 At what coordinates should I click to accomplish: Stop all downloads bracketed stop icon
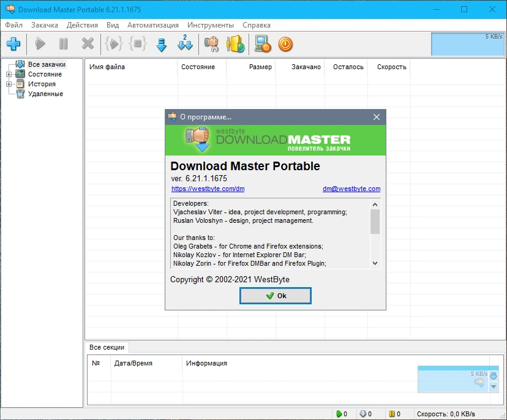point(138,43)
